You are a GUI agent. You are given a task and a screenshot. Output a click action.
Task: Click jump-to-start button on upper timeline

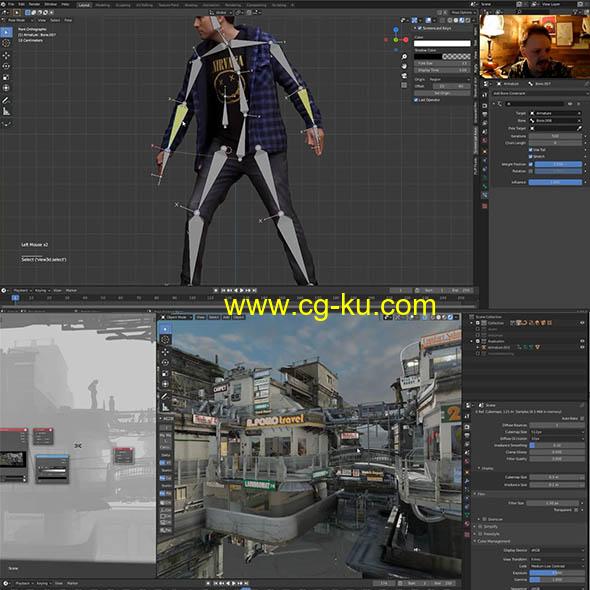[223, 290]
